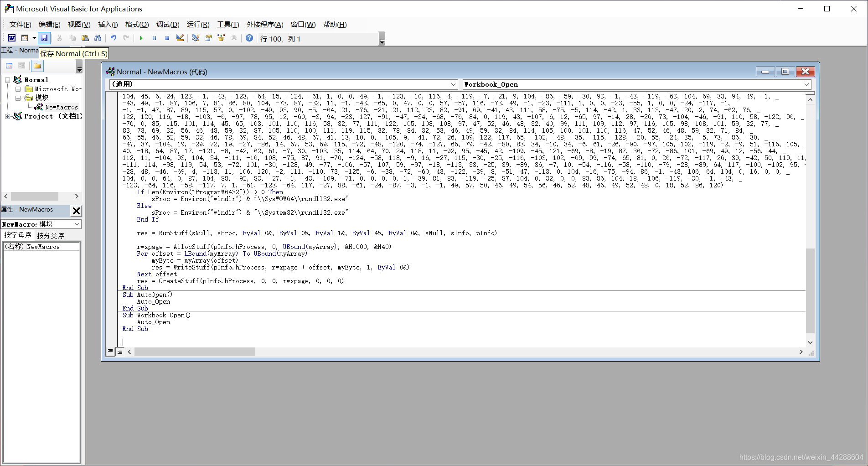Viewport: 868px width, 466px height.
Task: Collapse the 模块 folder node
Action: pyautogui.click(x=18, y=98)
